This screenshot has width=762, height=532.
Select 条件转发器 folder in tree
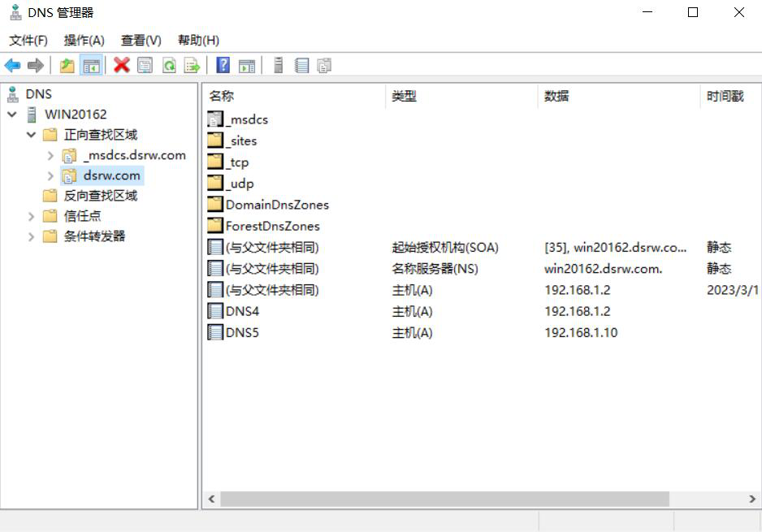[94, 236]
